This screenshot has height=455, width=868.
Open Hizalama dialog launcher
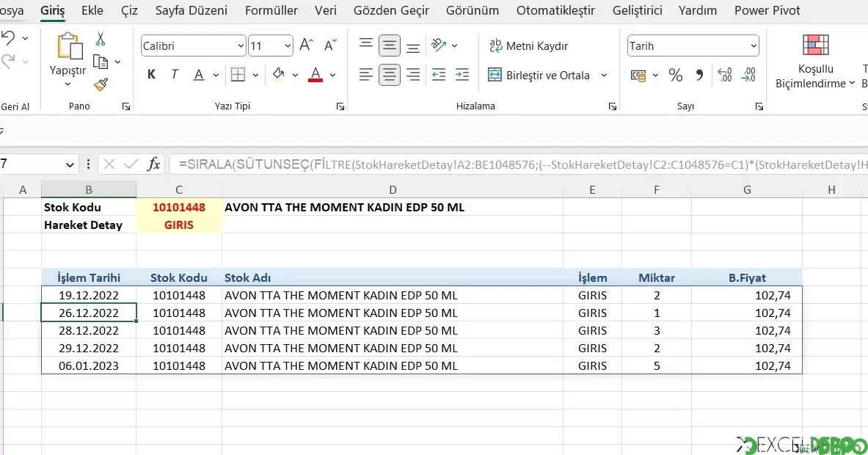[x=612, y=106]
